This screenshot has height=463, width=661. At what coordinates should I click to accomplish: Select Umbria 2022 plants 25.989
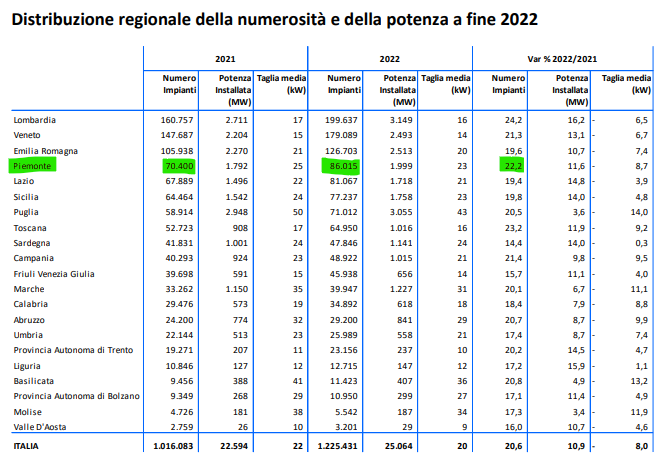[344, 335]
